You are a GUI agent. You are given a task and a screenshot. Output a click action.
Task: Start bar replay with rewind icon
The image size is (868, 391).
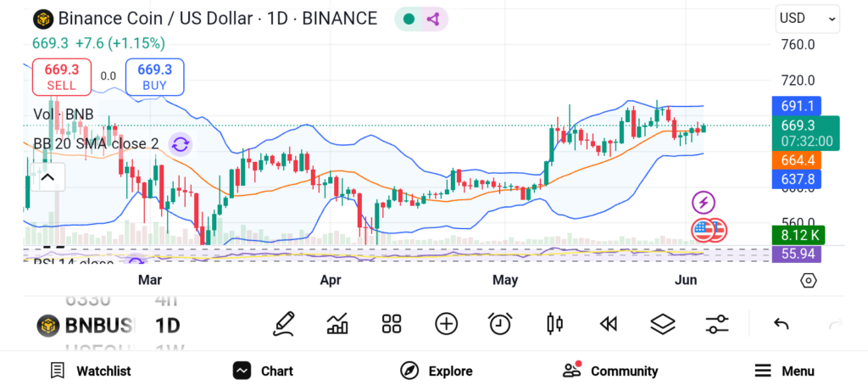[609, 324]
